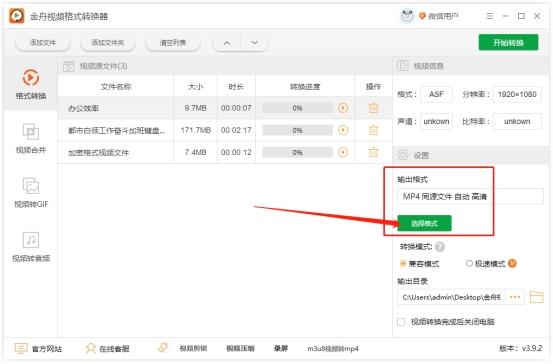The image size is (553, 364).
Task: Browse output directory with three-dots button
Action: pos(515,297)
